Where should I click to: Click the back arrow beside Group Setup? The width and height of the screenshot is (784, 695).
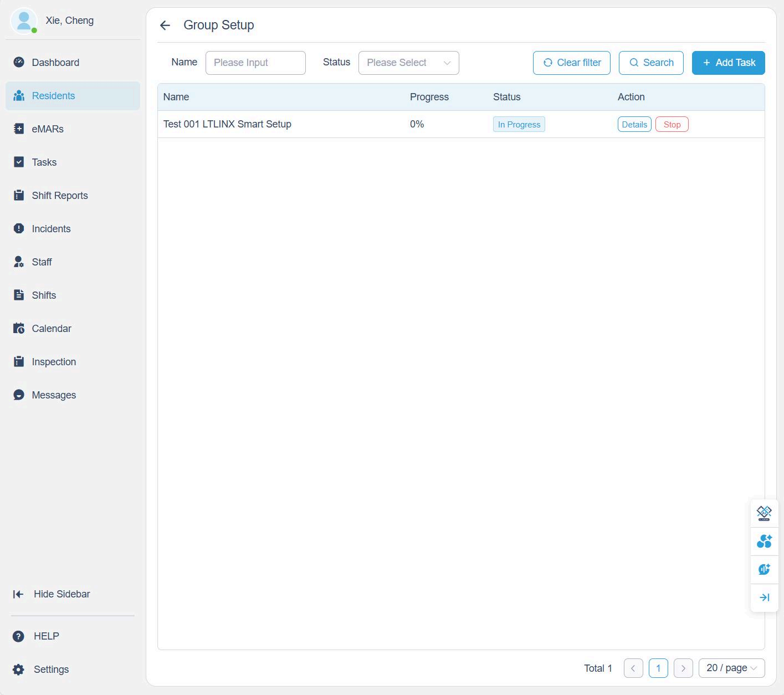pyautogui.click(x=165, y=25)
